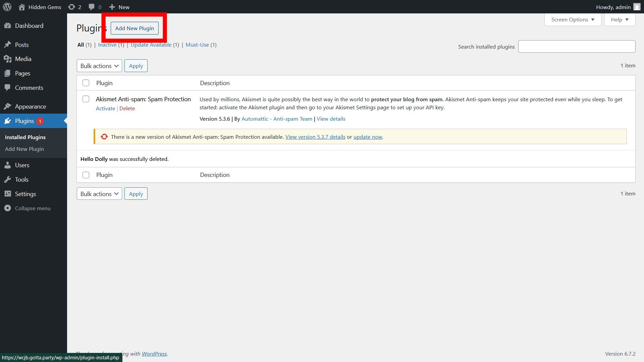Open Akismet View details link

pyautogui.click(x=331, y=119)
